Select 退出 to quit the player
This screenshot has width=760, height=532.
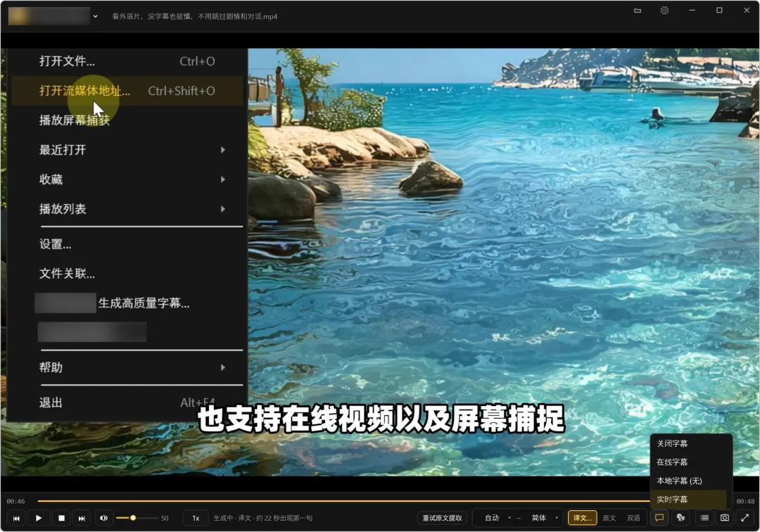pyautogui.click(x=127, y=402)
